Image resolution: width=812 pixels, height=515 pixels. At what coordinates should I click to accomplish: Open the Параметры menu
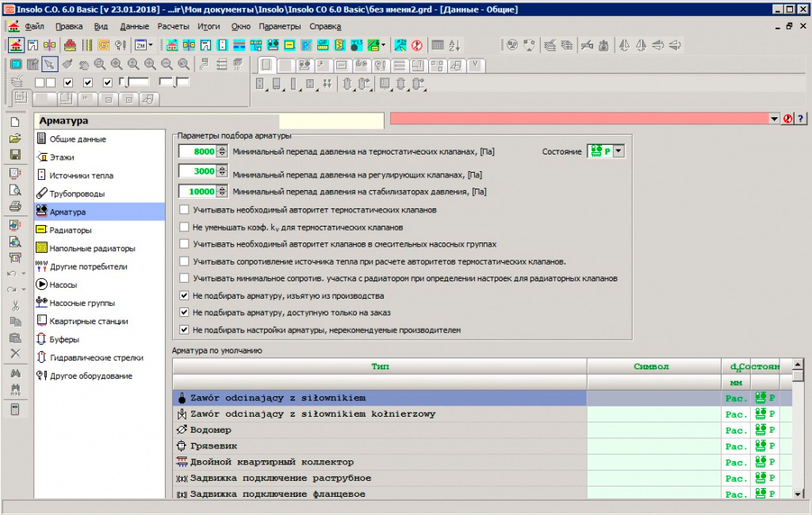280,26
